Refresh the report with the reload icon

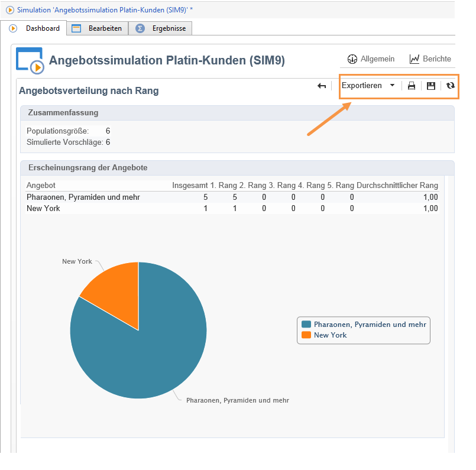(x=450, y=86)
